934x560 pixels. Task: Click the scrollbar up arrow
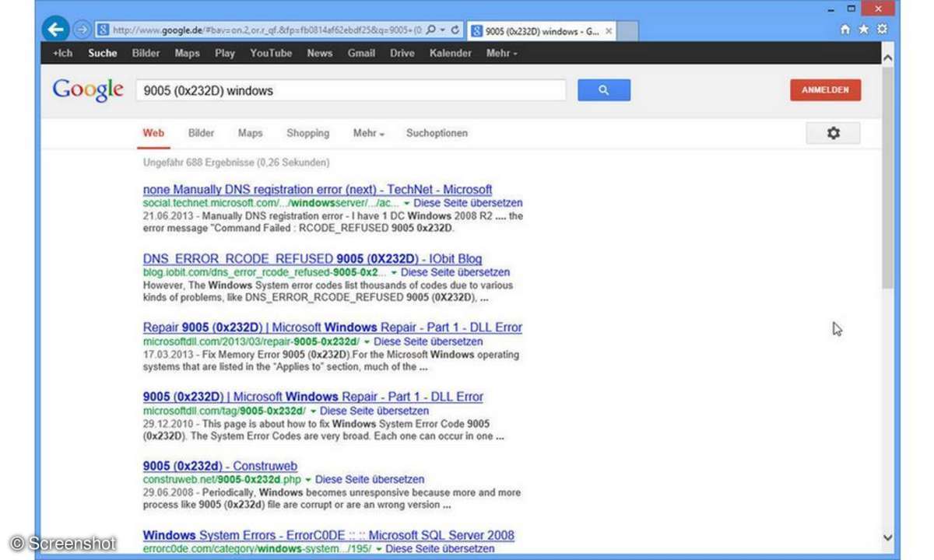pos(887,57)
